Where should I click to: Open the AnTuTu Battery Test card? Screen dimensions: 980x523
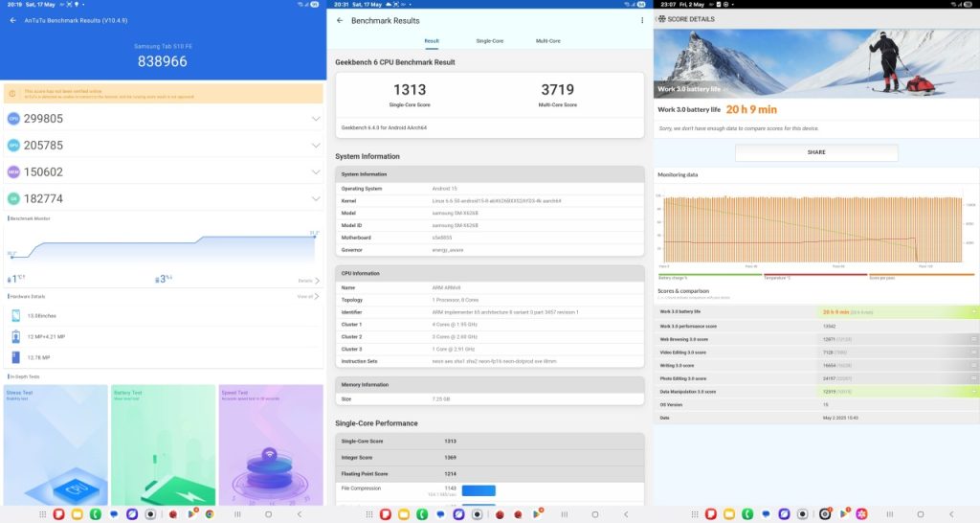163,444
